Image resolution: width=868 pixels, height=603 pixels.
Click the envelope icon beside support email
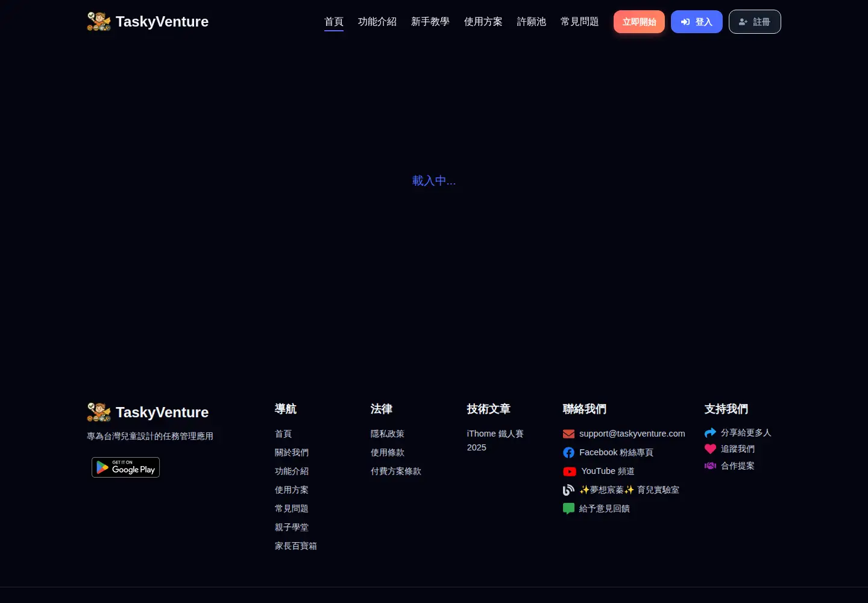568,434
